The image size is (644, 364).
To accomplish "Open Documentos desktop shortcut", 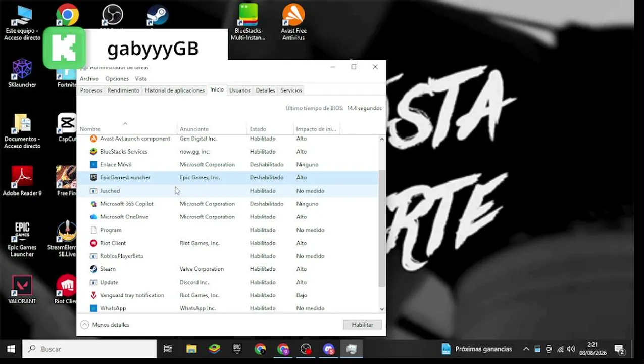I will (x=22, y=131).
